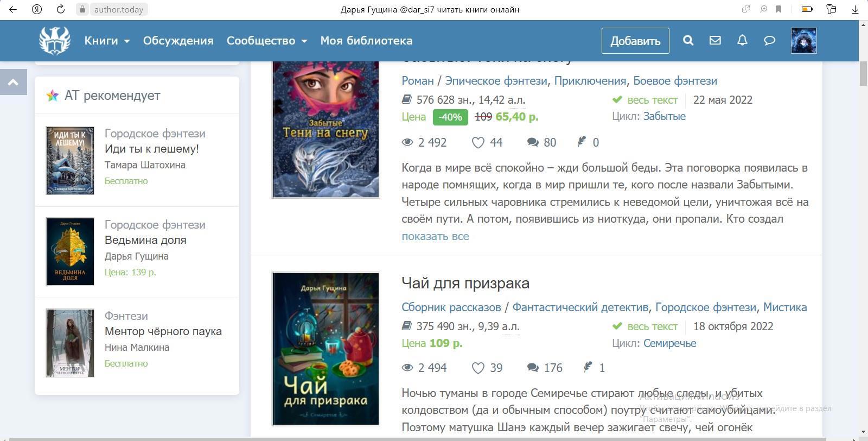Expand the Книги dropdown menu

pyautogui.click(x=107, y=41)
